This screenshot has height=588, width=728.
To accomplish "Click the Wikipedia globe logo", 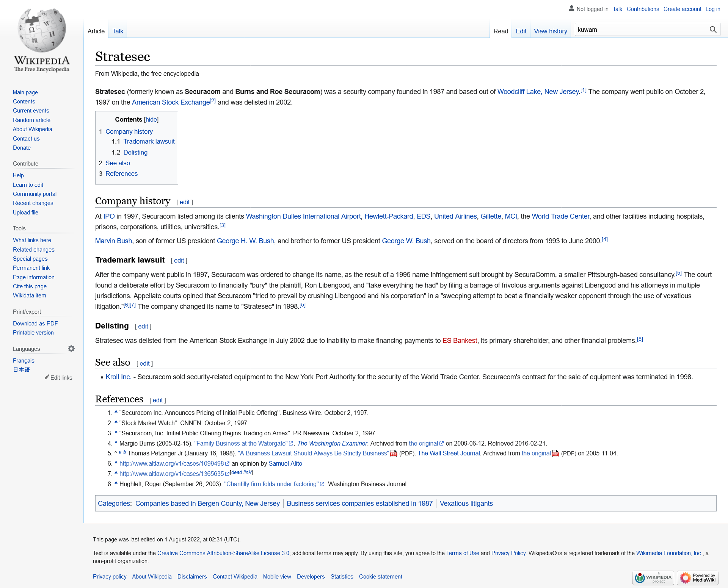I will [42, 31].
